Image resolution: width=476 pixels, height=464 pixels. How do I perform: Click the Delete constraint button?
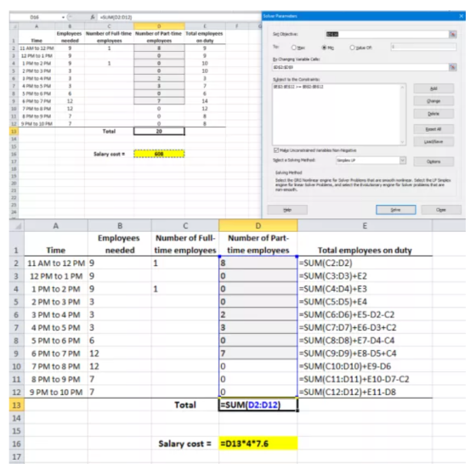coord(433,114)
